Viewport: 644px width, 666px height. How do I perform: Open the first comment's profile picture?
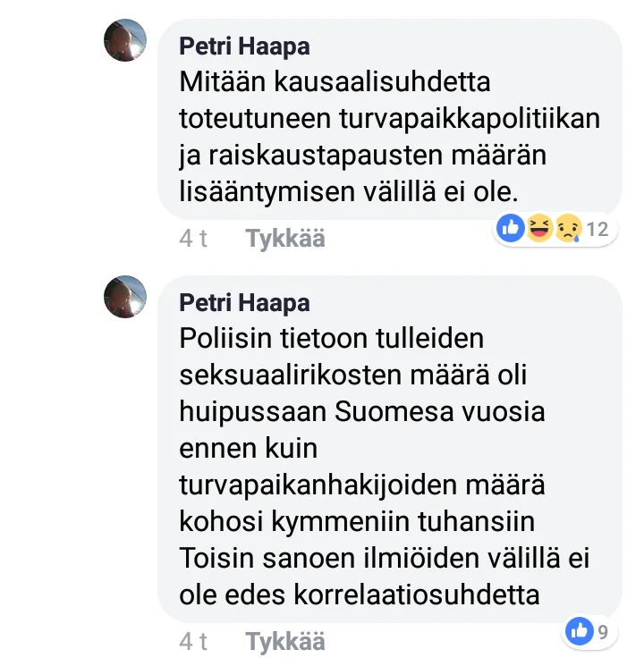tap(125, 40)
